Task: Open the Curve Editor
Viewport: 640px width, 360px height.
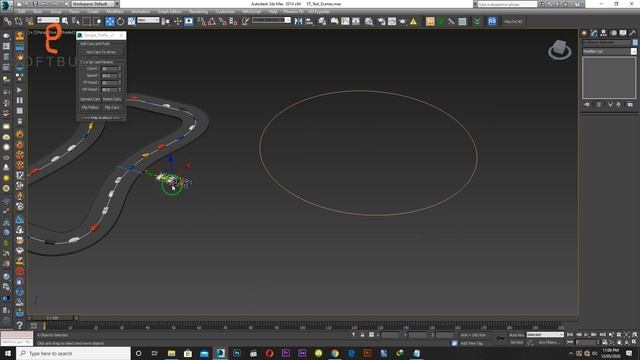Action: coord(345,21)
